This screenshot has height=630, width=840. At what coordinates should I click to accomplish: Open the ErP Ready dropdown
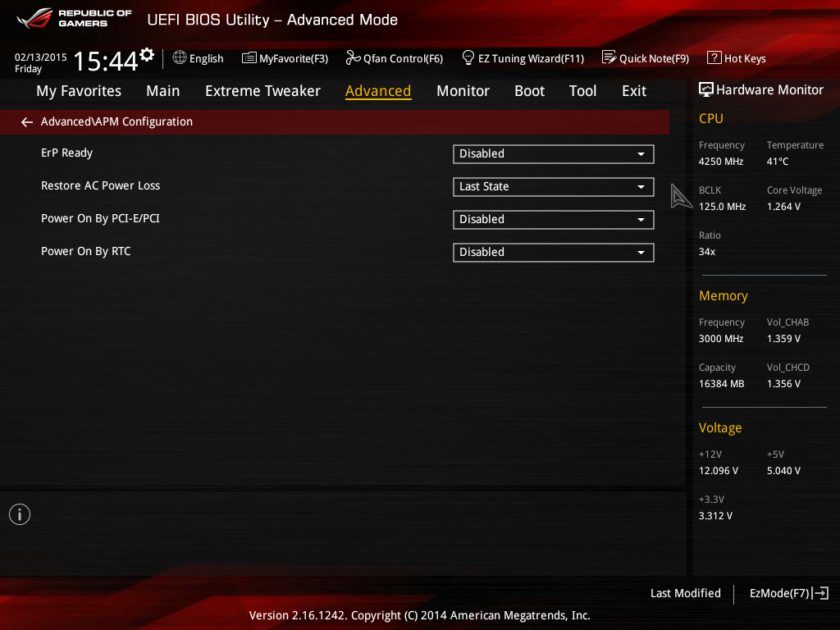[554, 154]
